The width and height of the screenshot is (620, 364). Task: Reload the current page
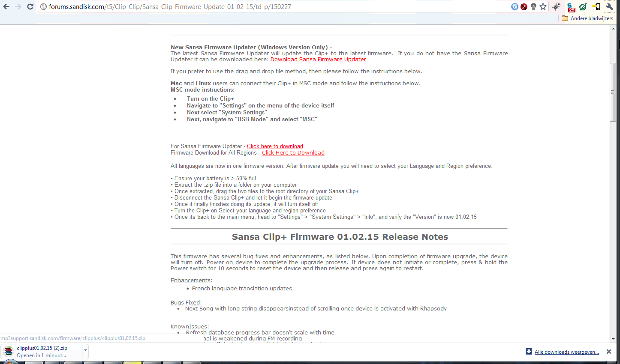[30, 6]
